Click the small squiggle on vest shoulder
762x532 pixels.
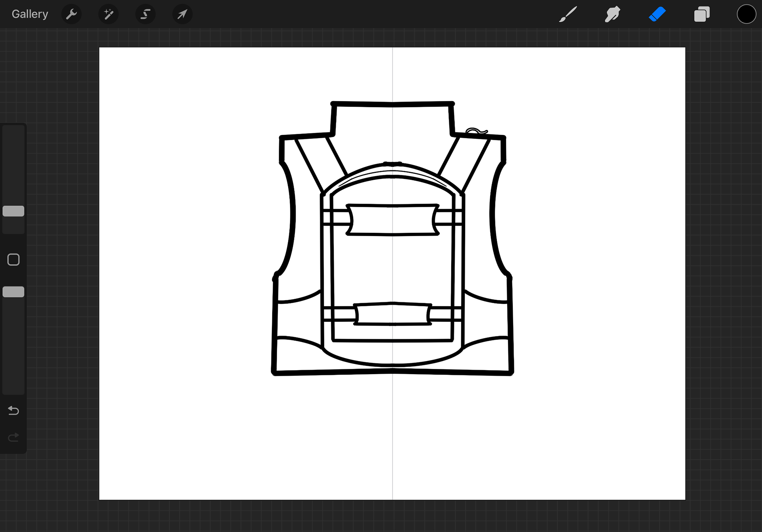coord(476,131)
